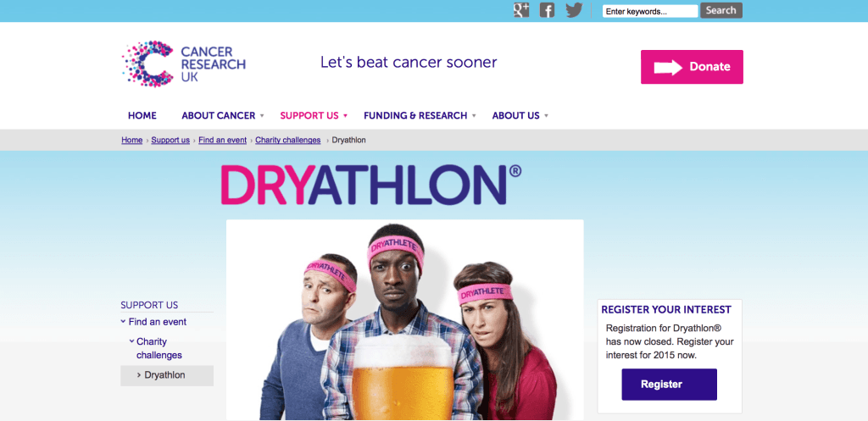Screen dimensions: 868x421
Task: Click the Dryathlete beer glass banner image
Action: click(404, 319)
